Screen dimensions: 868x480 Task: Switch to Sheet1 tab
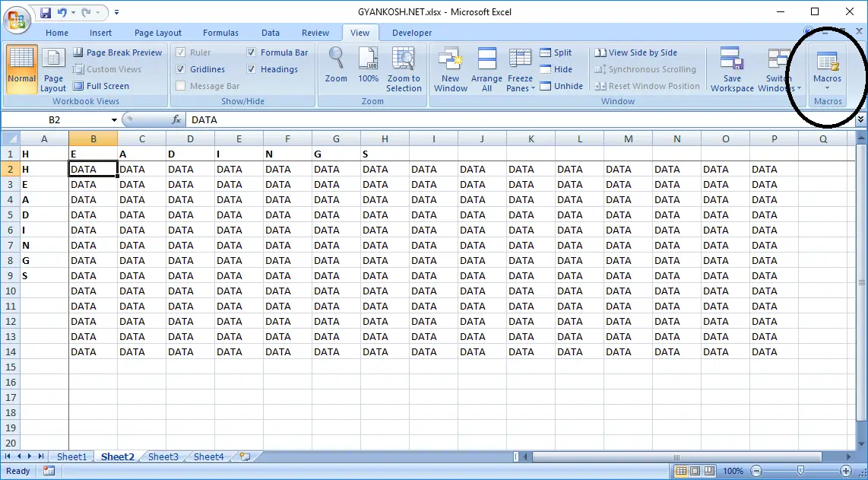[72, 456]
